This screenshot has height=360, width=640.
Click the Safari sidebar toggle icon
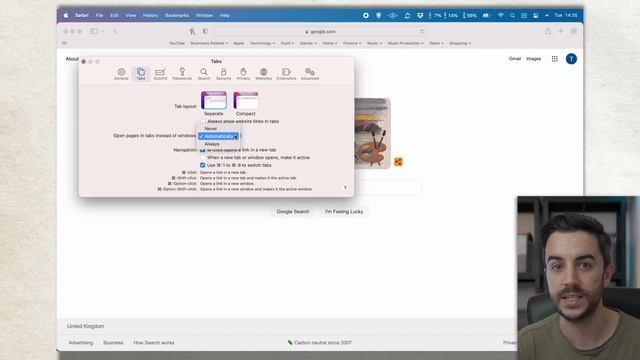pyautogui.click(x=94, y=31)
